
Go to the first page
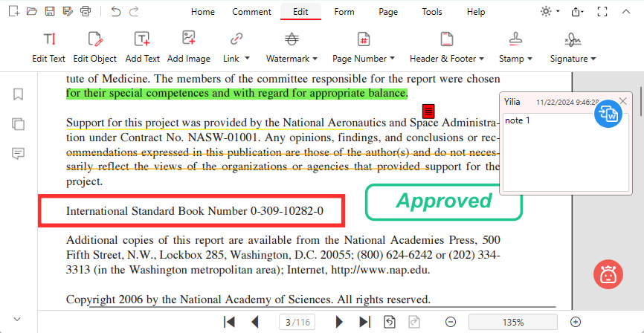click(x=229, y=322)
